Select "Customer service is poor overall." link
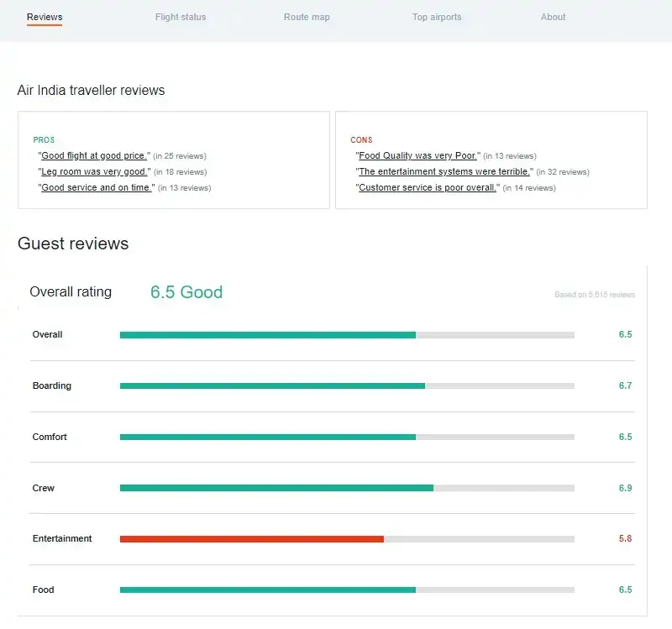The height and width of the screenshot is (629, 672). pyautogui.click(x=428, y=188)
